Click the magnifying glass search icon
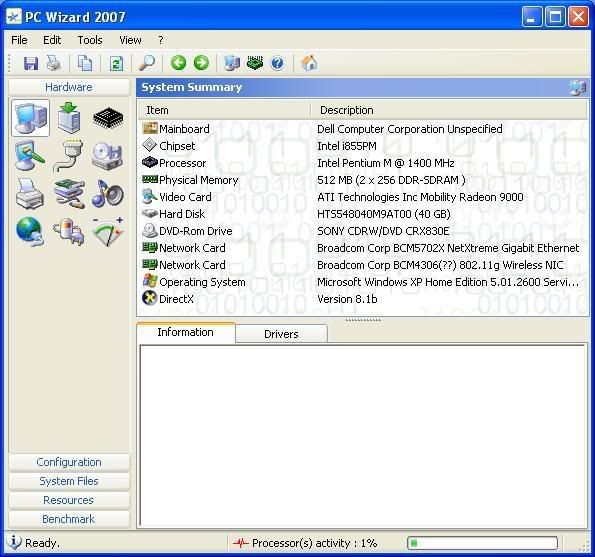This screenshot has width=595, height=557. click(146, 63)
